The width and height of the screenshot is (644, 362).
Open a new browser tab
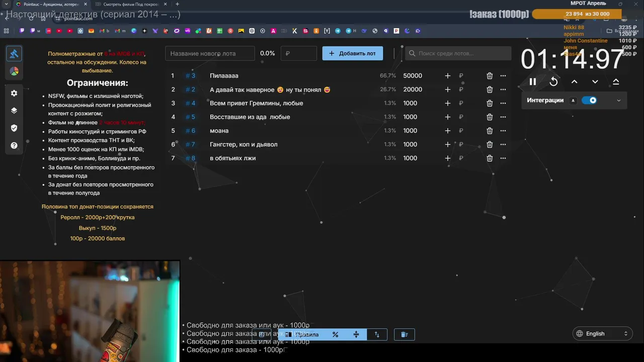(177, 4)
